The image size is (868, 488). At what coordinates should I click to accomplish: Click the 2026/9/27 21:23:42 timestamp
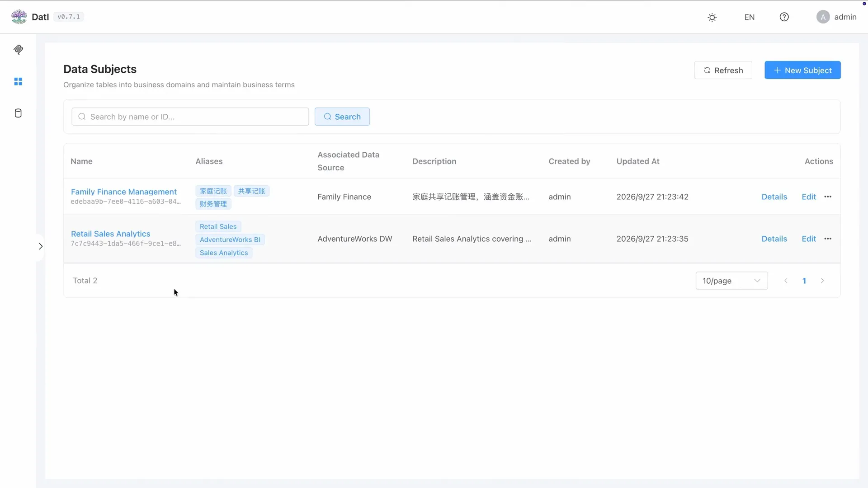652,197
